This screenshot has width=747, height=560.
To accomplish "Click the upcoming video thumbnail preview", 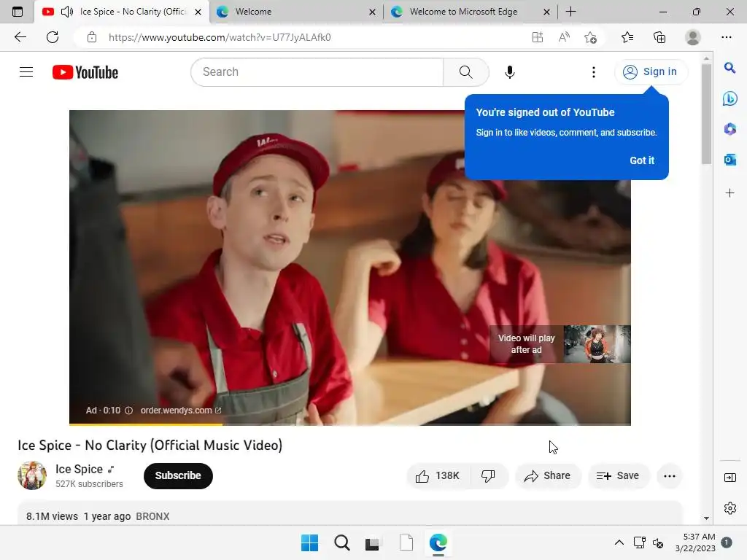I will (597, 344).
